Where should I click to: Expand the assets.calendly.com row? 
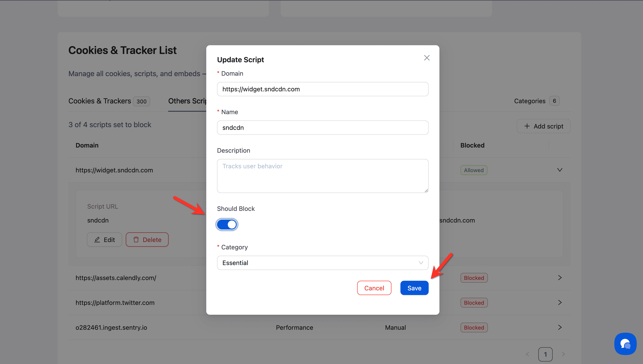pos(560,278)
